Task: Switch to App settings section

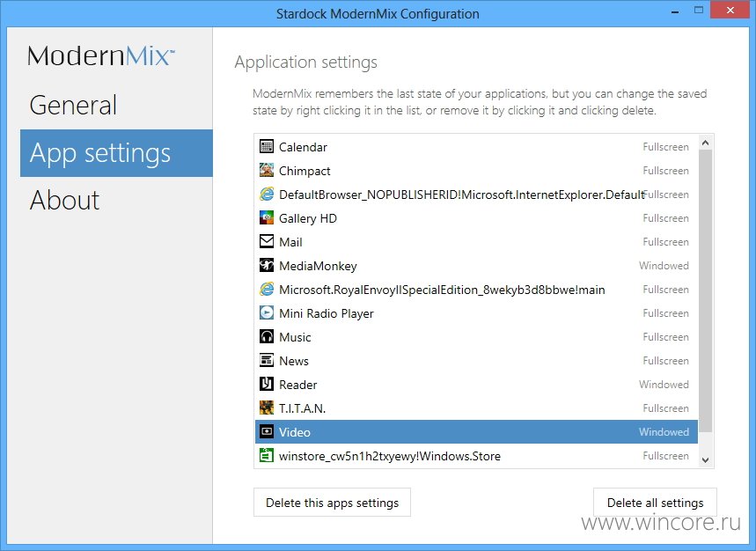Action: pyautogui.click(x=116, y=153)
